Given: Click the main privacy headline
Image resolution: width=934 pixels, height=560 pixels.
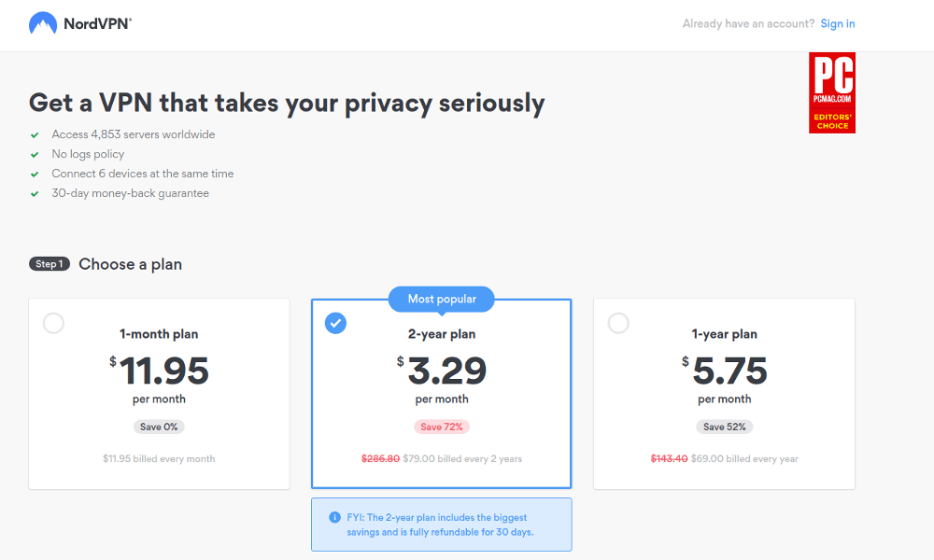Looking at the screenshot, I should point(287,103).
